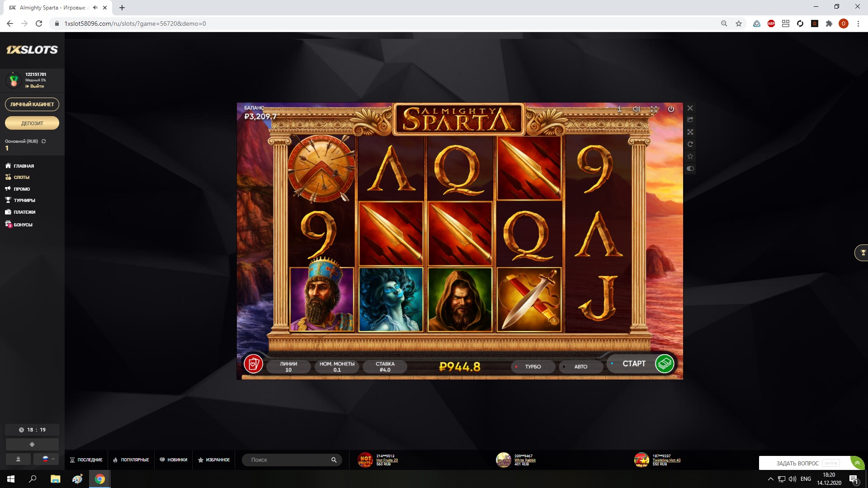
Task: Log out via Выйти link
Action: tap(35, 86)
